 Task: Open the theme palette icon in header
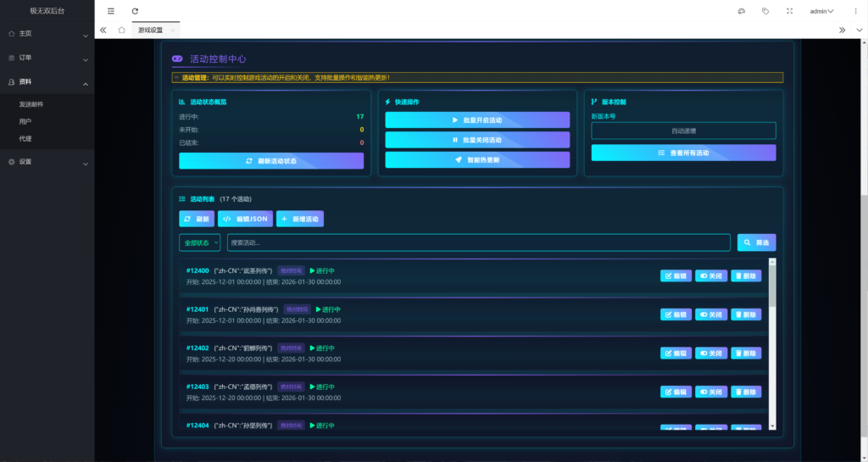click(741, 11)
